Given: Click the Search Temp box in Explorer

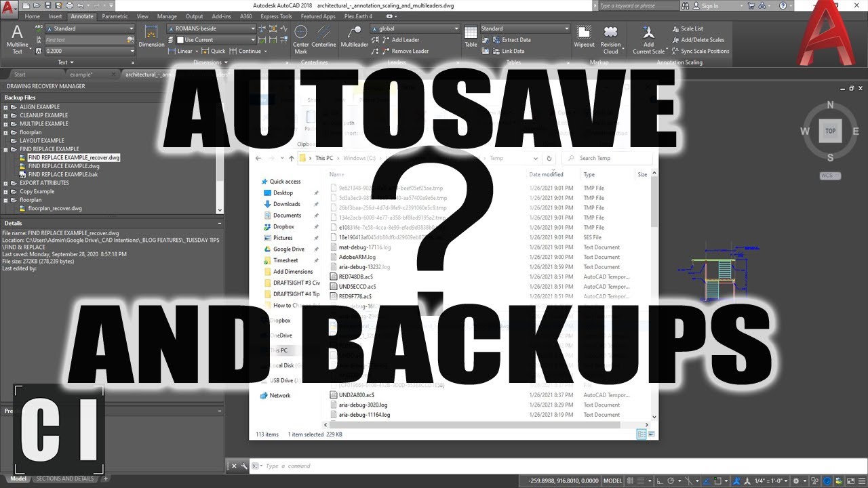Looking at the screenshot, I should click(608, 159).
